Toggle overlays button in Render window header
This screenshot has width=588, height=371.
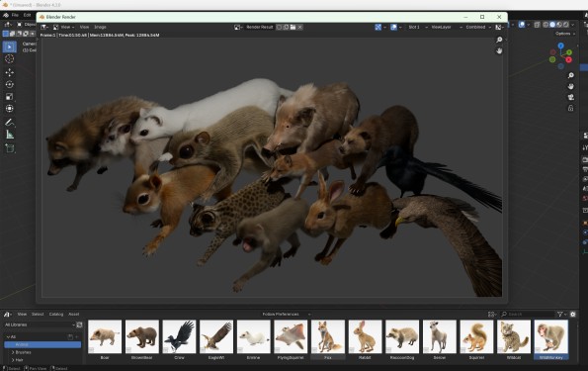pyautogui.click(x=393, y=27)
